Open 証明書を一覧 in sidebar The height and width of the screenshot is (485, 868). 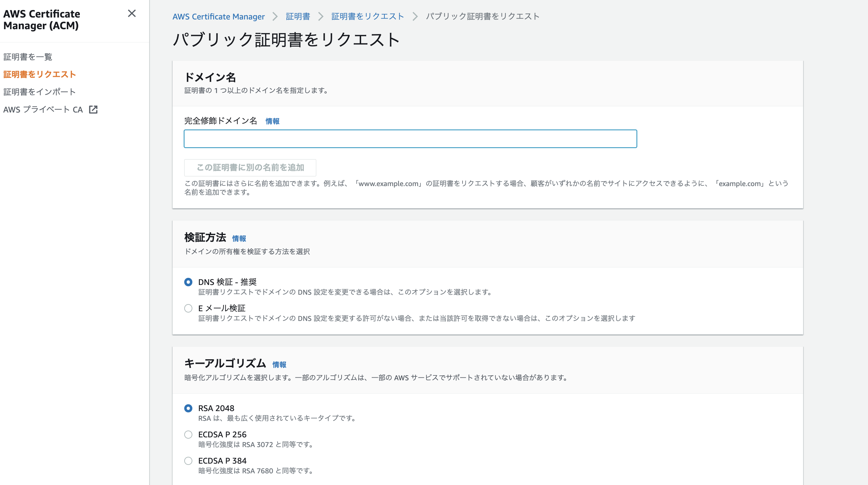(28, 57)
